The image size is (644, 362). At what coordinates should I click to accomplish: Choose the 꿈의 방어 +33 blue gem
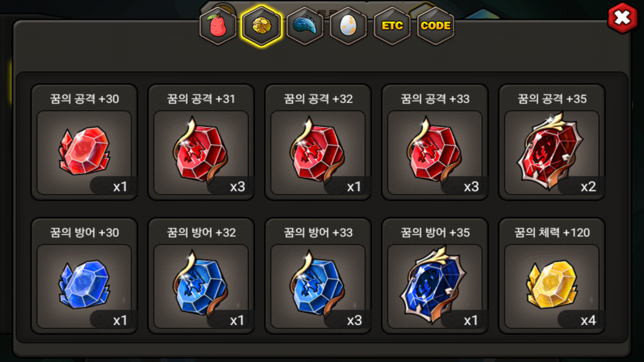click(x=318, y=276)
